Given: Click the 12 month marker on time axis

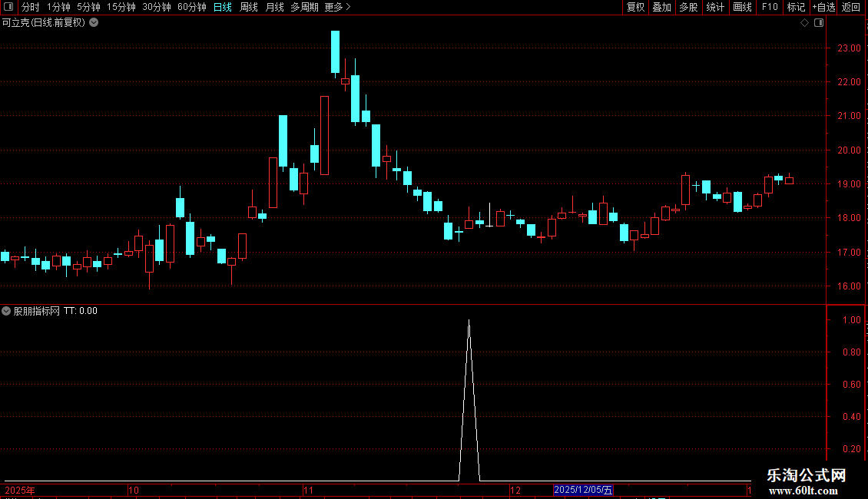Looking at the screenshot, I should (x=515, y=490).
